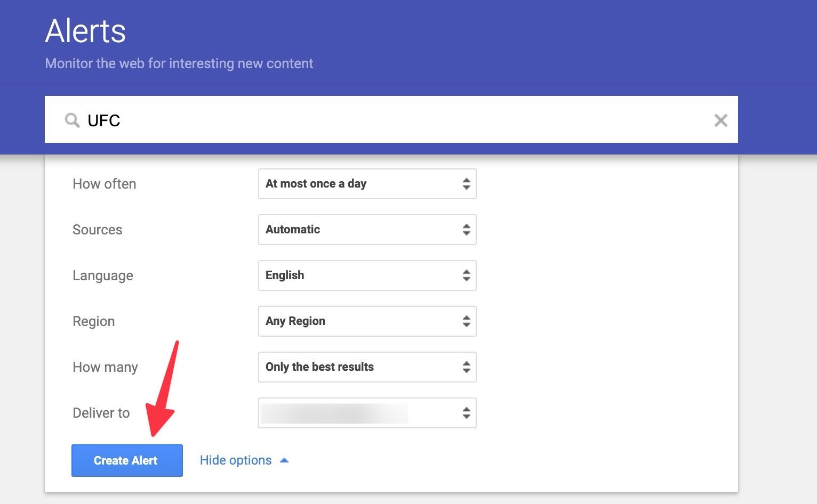
Task: Open the Sources dropdown set to Automatic
Action: point(367,230)
